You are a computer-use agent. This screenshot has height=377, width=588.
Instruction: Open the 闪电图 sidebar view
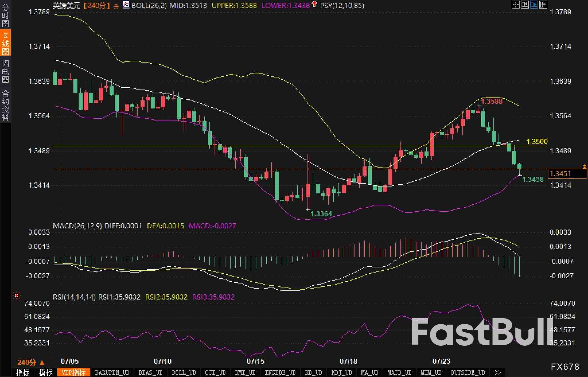point(5,71)
